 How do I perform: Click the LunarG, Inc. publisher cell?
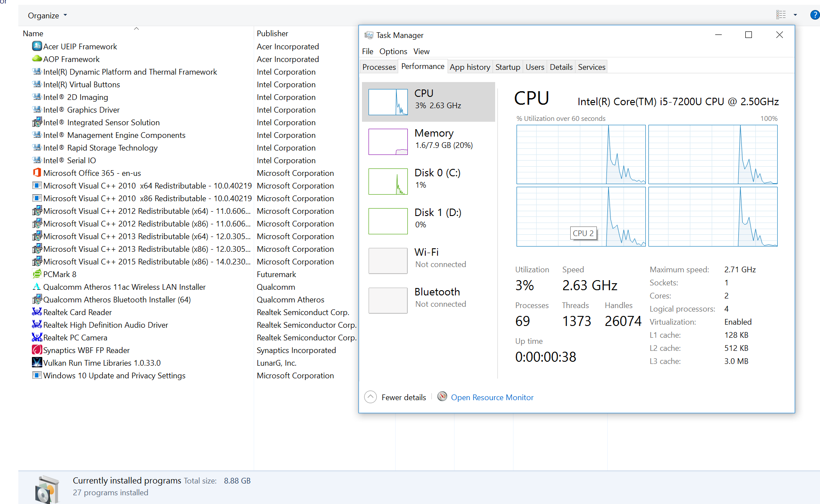point(276,363)
